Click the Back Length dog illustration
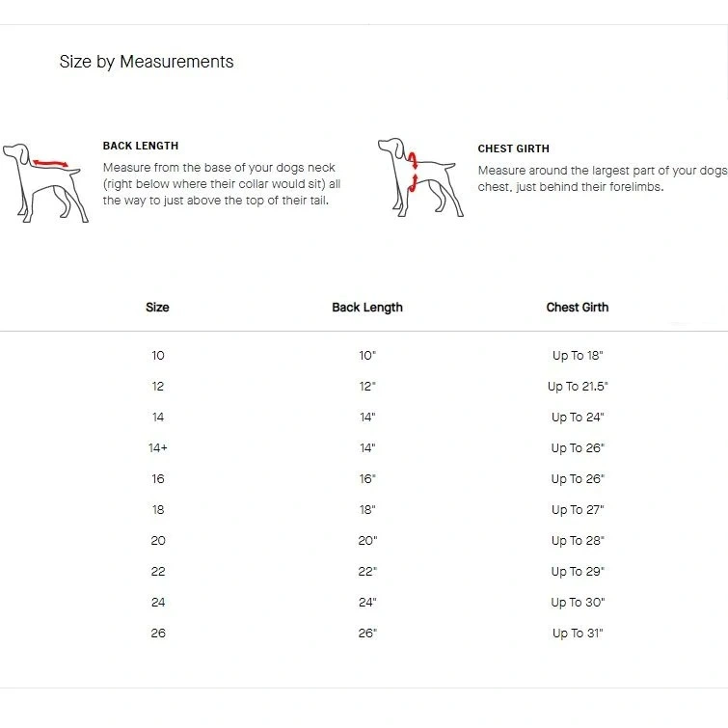 pyautogui.click(x=45, y=183)
